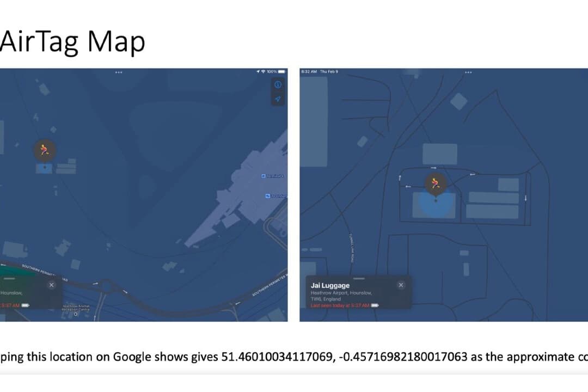The image size is (588, 392).
Task: Open three-dot menu atop the right map
Action: pos(468,72)
